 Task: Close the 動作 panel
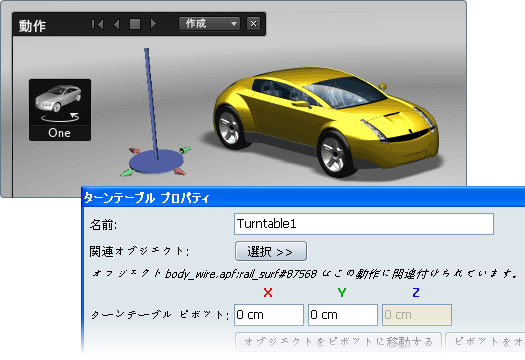click(253, 24)
